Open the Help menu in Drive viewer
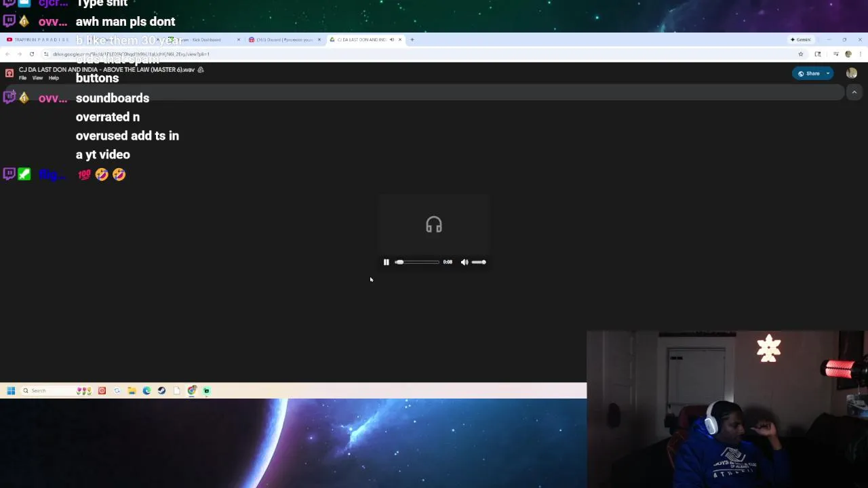 (x=54, y=78)
